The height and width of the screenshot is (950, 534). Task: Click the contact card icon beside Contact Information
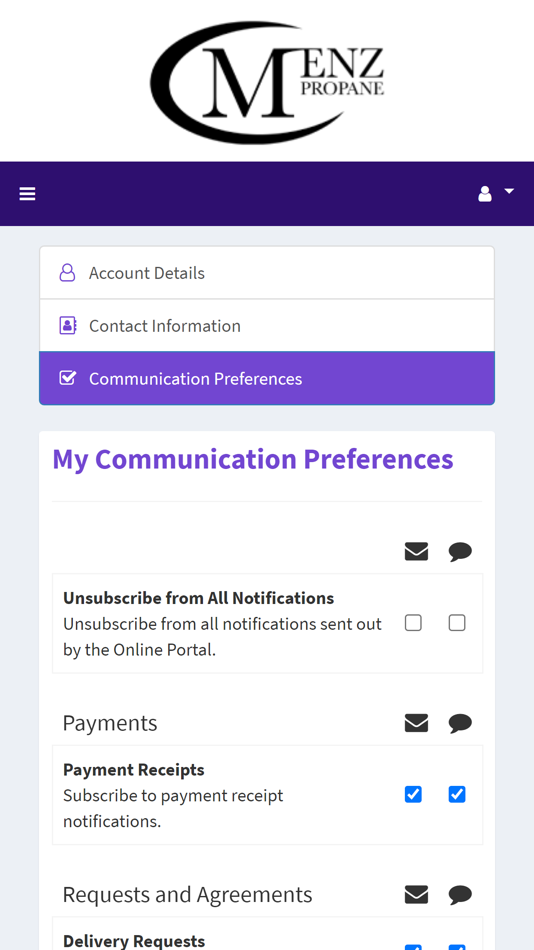pyautogui.click(x=67, y=325)
